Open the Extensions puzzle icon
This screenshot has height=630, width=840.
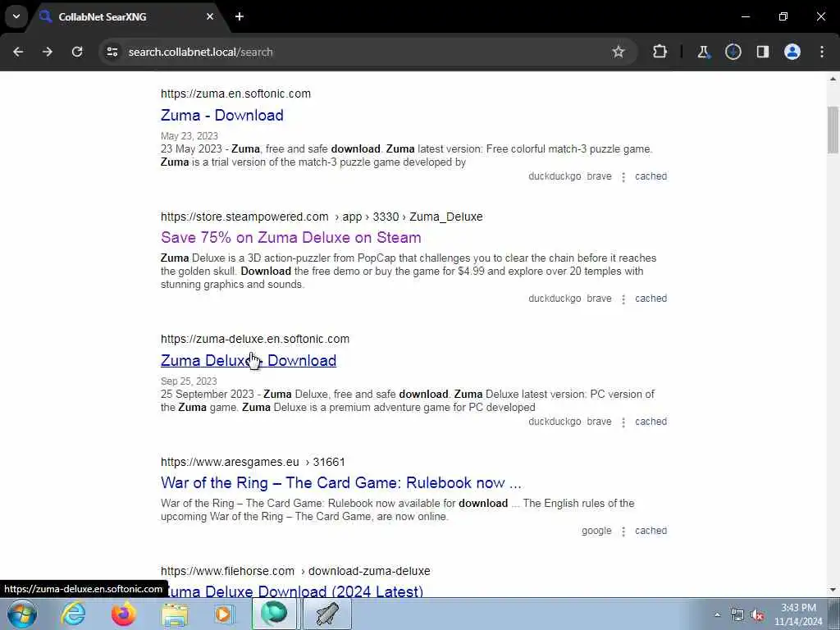(x=660, y=52)
